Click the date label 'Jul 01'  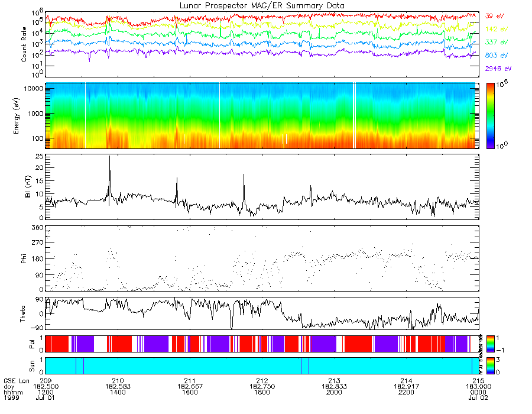[x=45, y=397]
